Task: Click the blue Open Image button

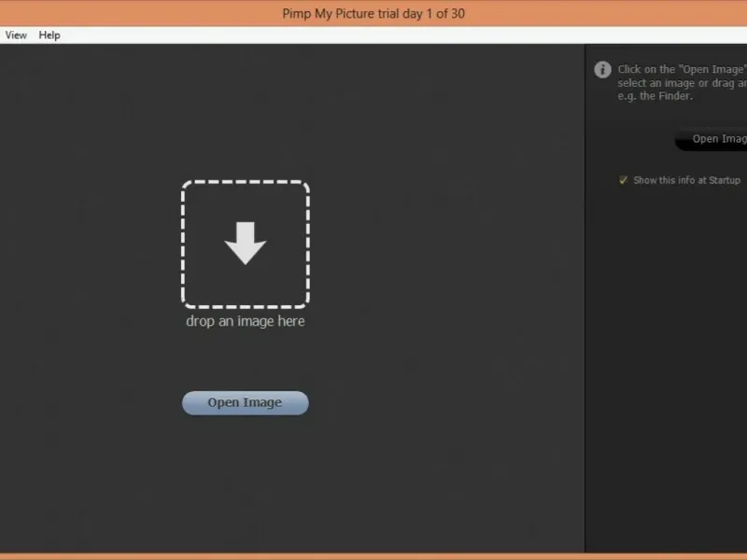Action: pos(246,403)
